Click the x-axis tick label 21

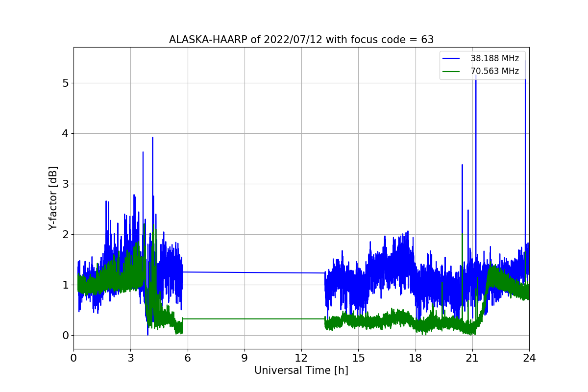(472, 358)
